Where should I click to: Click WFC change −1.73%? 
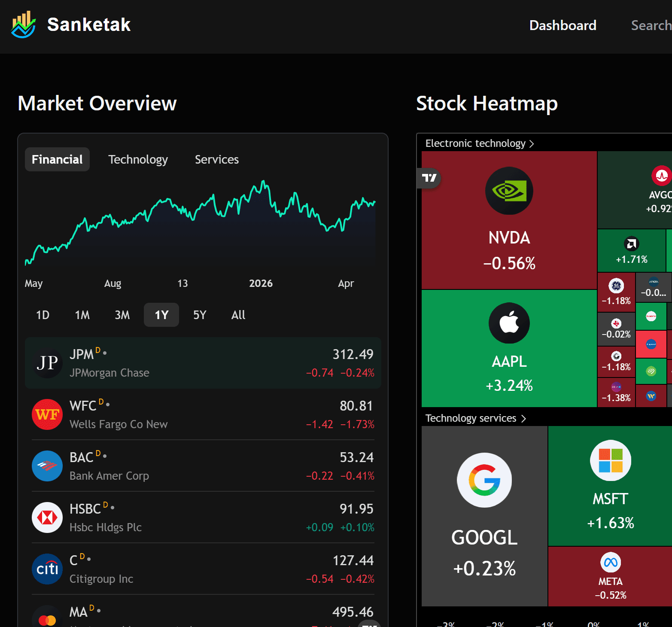(357, 424)
